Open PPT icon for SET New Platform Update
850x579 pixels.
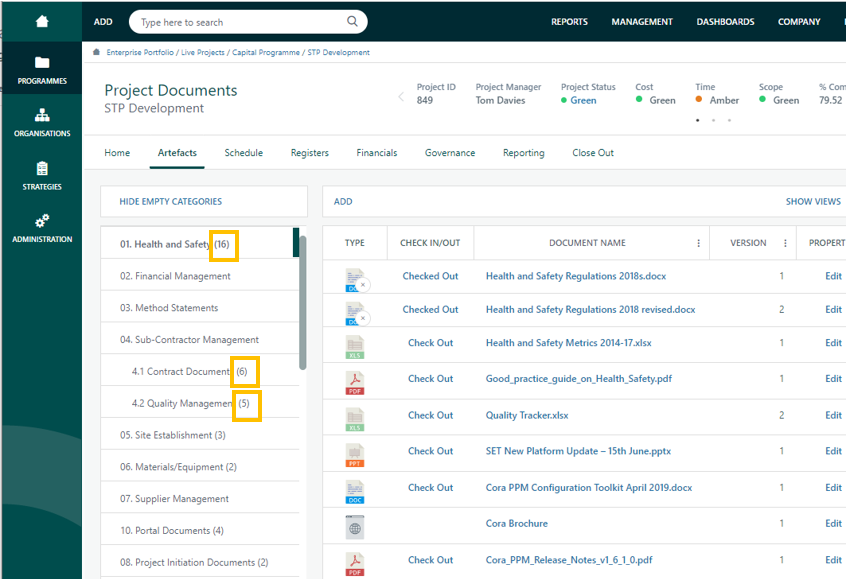[x=355, y=455]
